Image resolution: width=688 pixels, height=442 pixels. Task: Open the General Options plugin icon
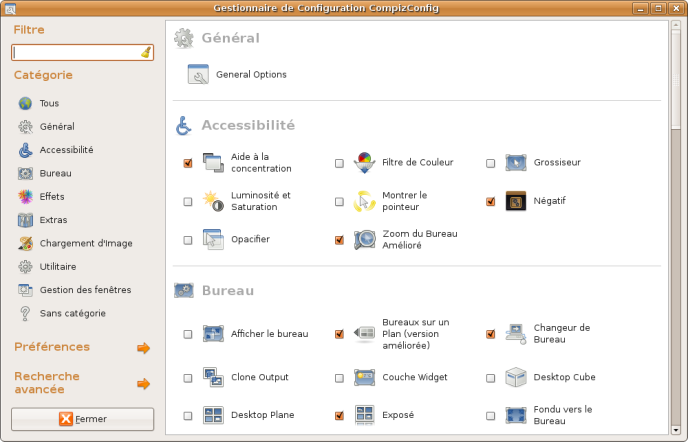(198, 74)
